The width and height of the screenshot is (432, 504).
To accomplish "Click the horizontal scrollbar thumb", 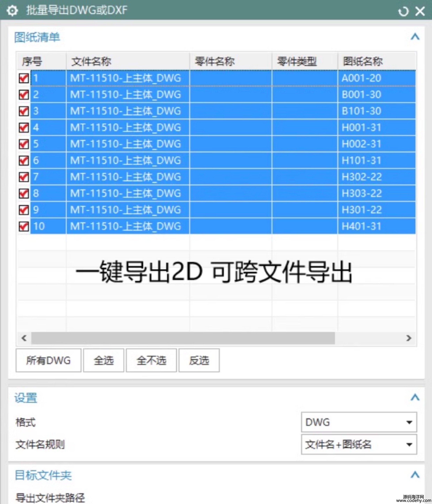I will (183, 338).
